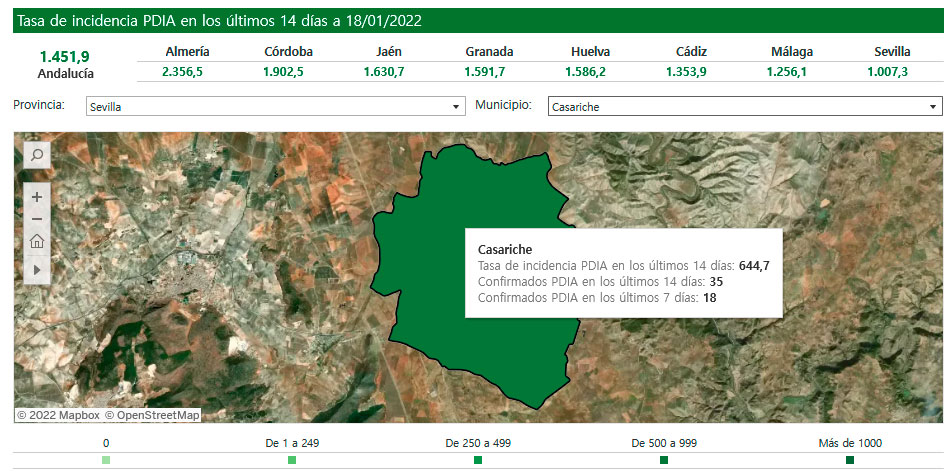Click the Andalucía total 1.451,9

pyautogui.click(x=66, y=57)
